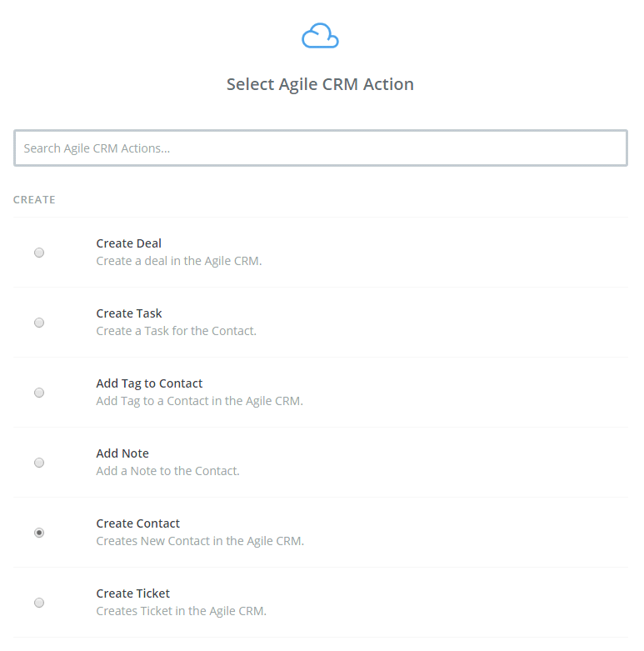Choose the Create Task radio option
Viewport: 644px width, 651px height.
39,323
